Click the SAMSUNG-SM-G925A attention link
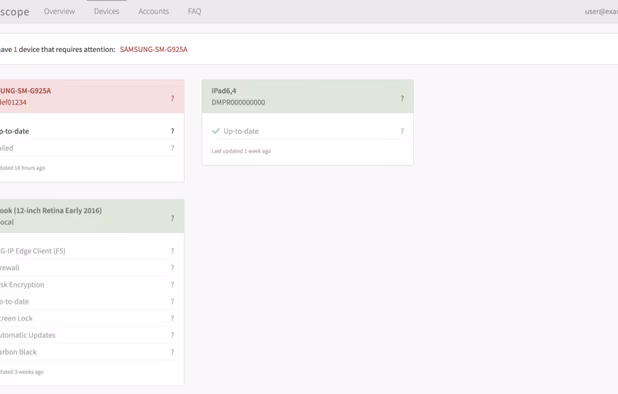 coord(154,49)
